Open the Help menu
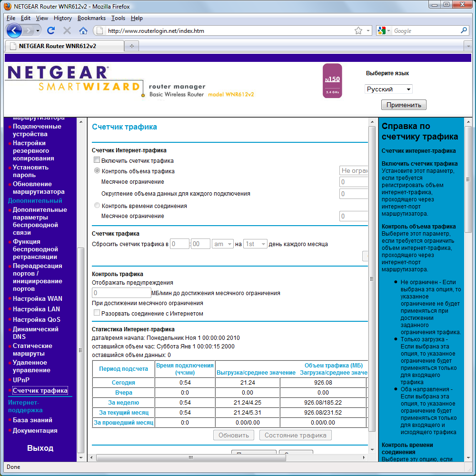The height and width of the screenshot is (476, 476). (137, 18)
